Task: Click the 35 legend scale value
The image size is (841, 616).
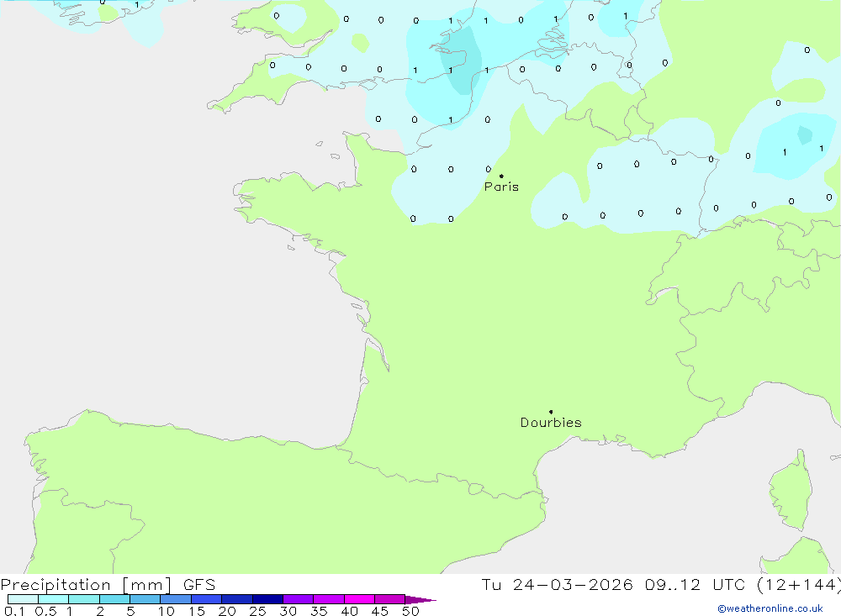Action: (319, 611)
